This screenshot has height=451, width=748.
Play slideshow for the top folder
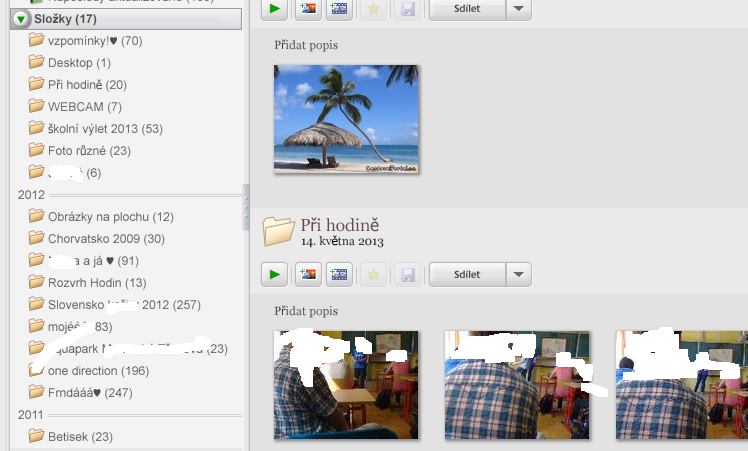click(x=274, y=9)
